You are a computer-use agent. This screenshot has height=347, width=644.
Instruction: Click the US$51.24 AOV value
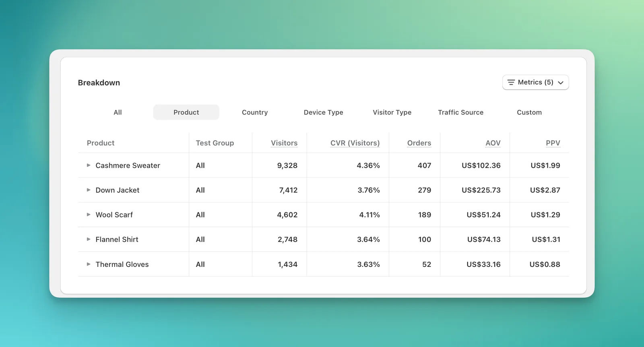(x=483, y=215)
